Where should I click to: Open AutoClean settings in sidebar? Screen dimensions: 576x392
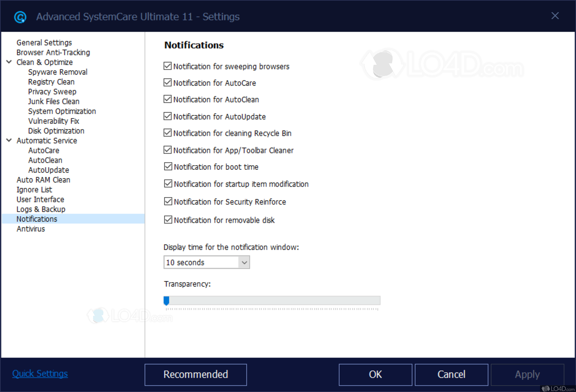[x=45, y=160]
